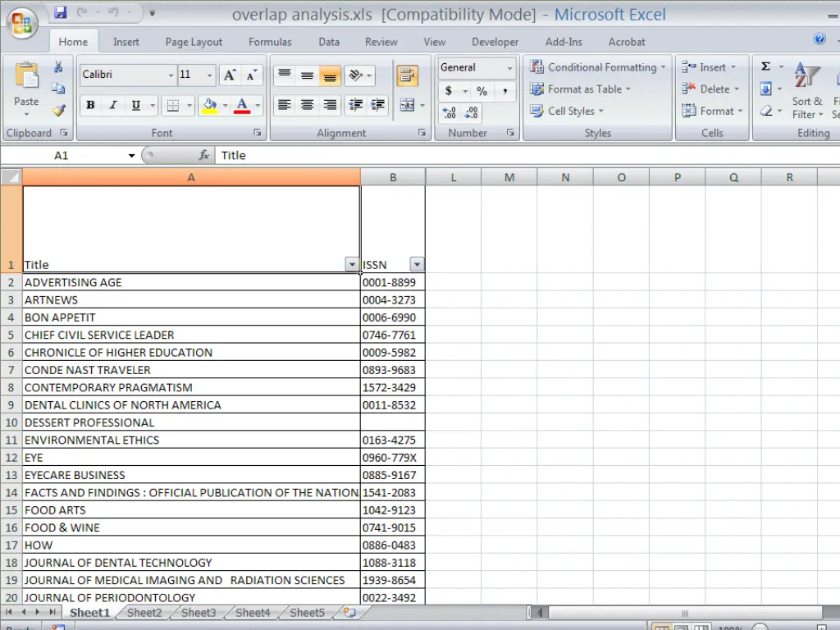
Task: Open General number format dropdown
Action: [509, 68]
